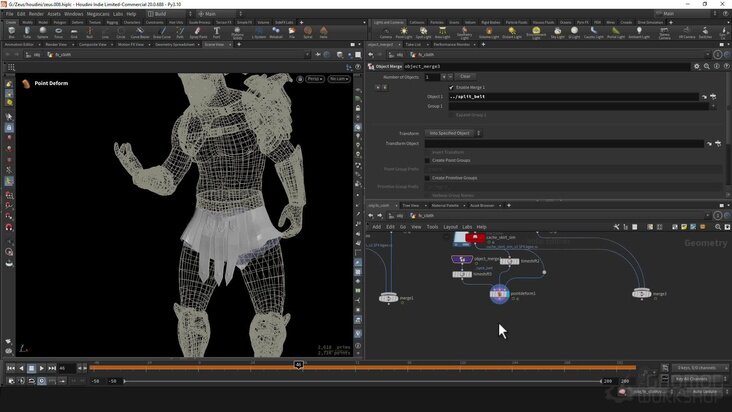
Task: Select the Sky Light tool
Action: [x=557, y=32]
